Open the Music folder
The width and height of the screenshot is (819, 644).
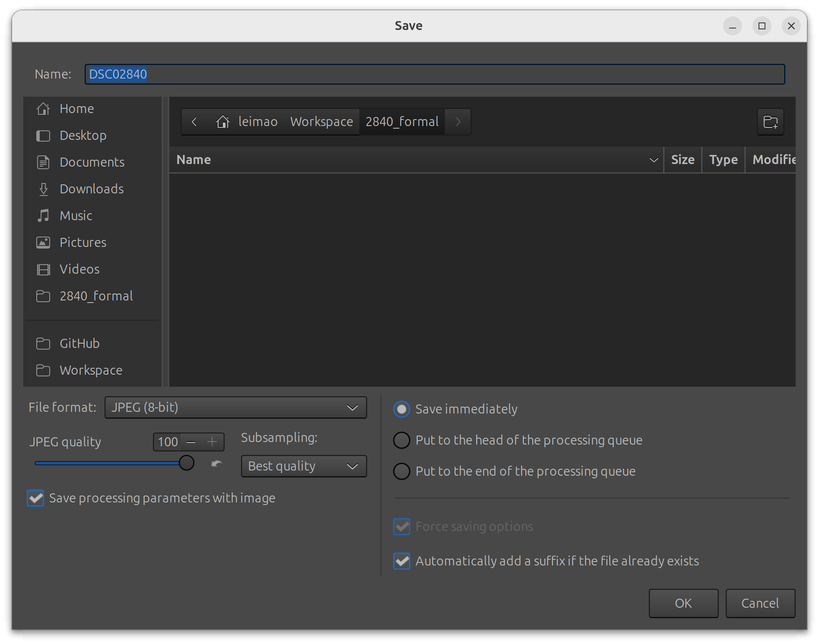[x=76, y=215]
